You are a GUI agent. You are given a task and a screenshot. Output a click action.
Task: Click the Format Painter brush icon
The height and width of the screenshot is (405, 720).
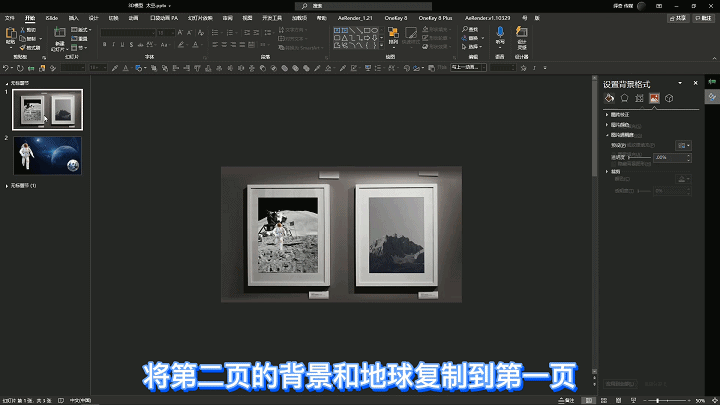[22, 47]
